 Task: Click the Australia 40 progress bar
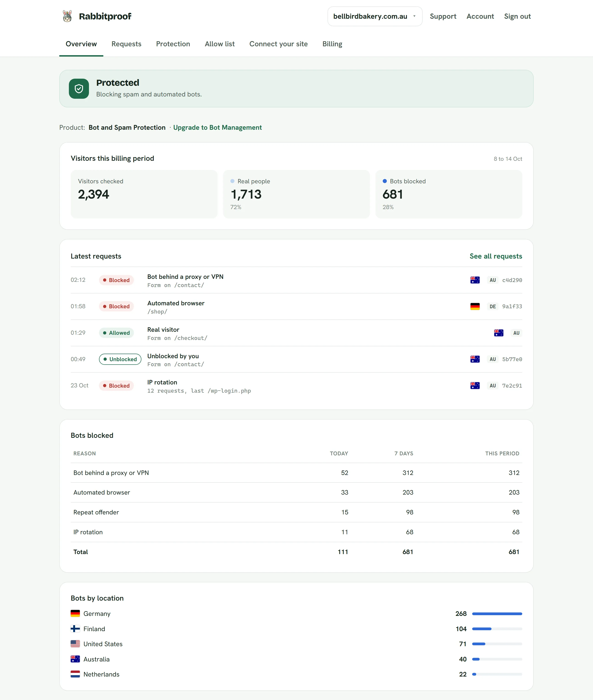[x=497, y=659]
